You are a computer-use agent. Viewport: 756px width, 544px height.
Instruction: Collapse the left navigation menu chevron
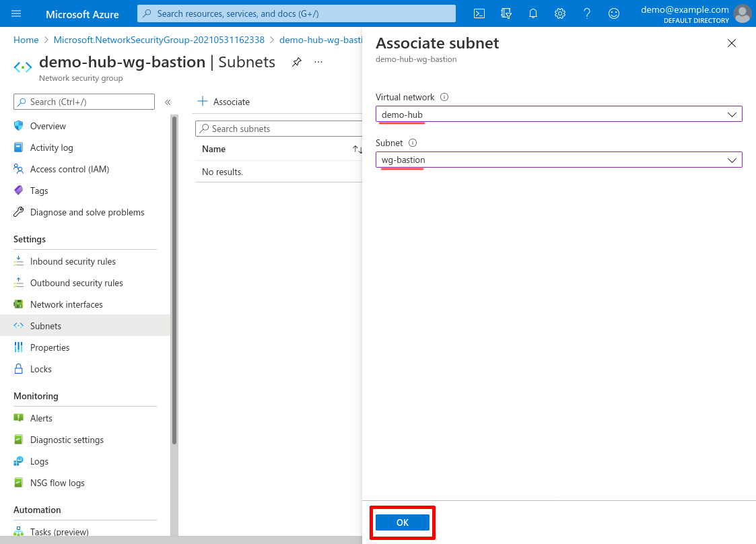click(x=168, y=102)
